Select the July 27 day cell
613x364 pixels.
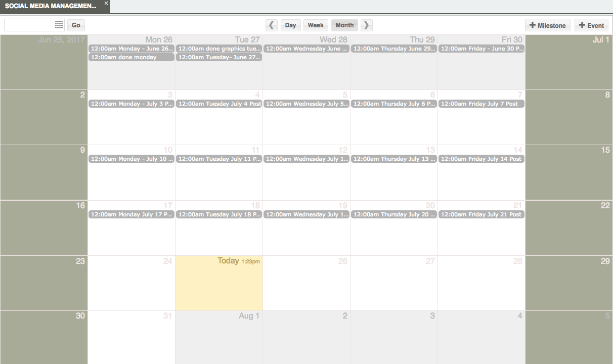point(394,283)
